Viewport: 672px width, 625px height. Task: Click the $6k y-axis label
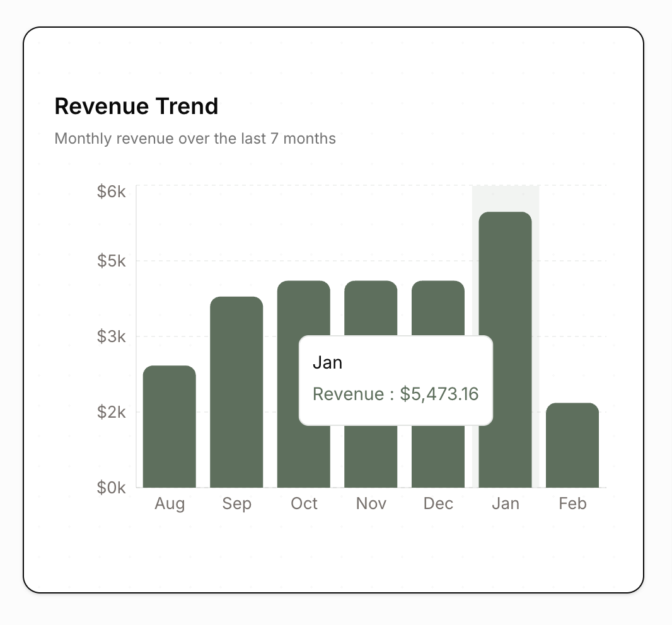(x=112, y=192)
